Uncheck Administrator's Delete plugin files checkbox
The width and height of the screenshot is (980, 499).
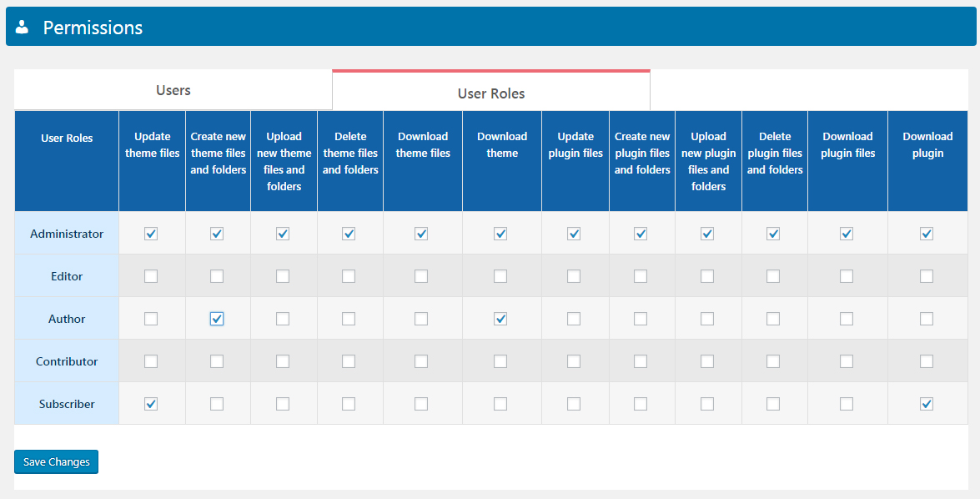773,234
